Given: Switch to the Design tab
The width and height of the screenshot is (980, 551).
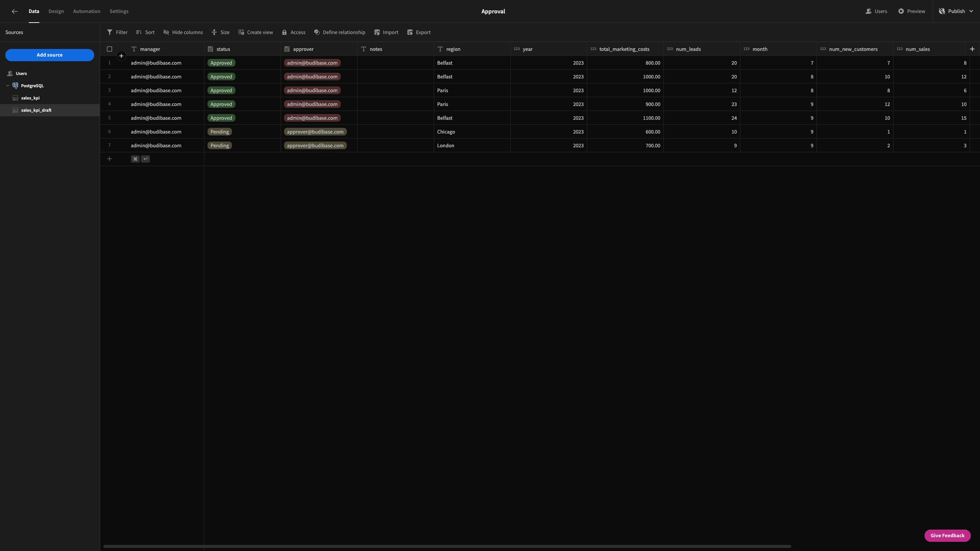Looking at the screenshot, I should pyautogui.click(x=56, y=11).
